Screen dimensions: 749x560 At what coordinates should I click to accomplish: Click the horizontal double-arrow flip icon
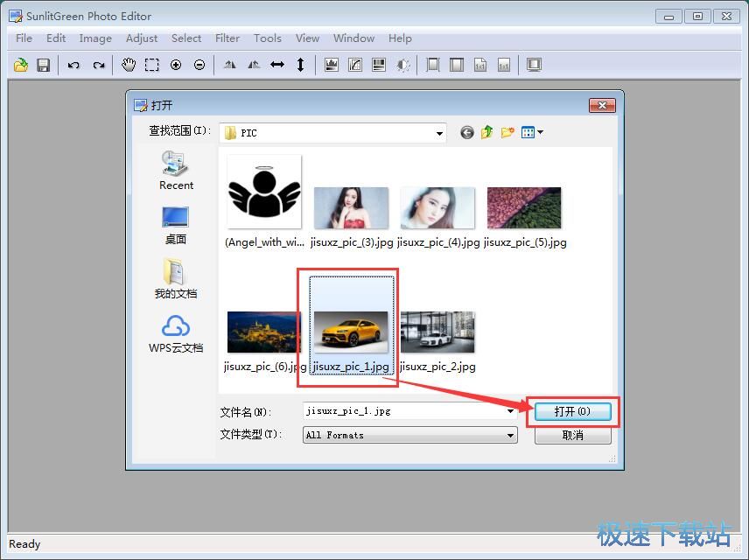(x=277, y=65)
